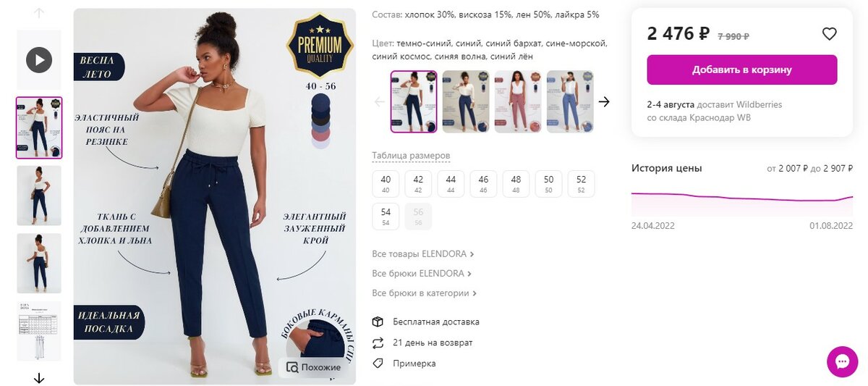The height and width of the screenshot is (386, 868).
Task: Expand Все брюки в категории
Action: [x=425, y=293]
